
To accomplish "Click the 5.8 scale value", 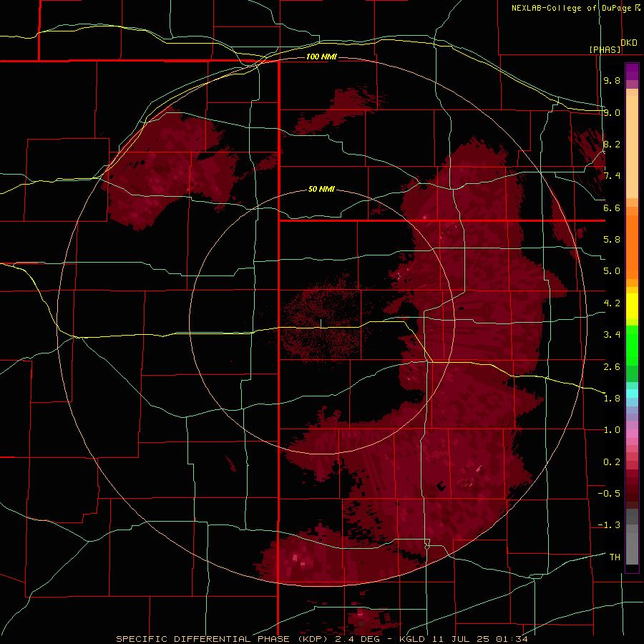I will tap(612, 240).
